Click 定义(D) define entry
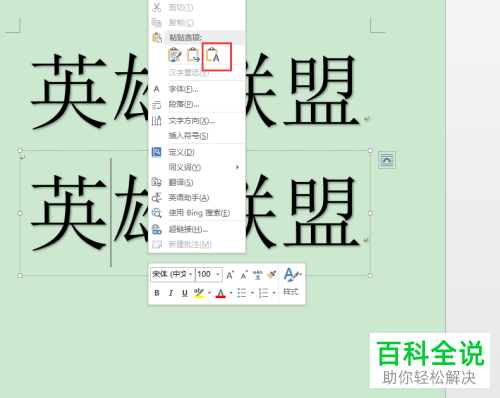The image size is (500, 398). coord(181,152)
